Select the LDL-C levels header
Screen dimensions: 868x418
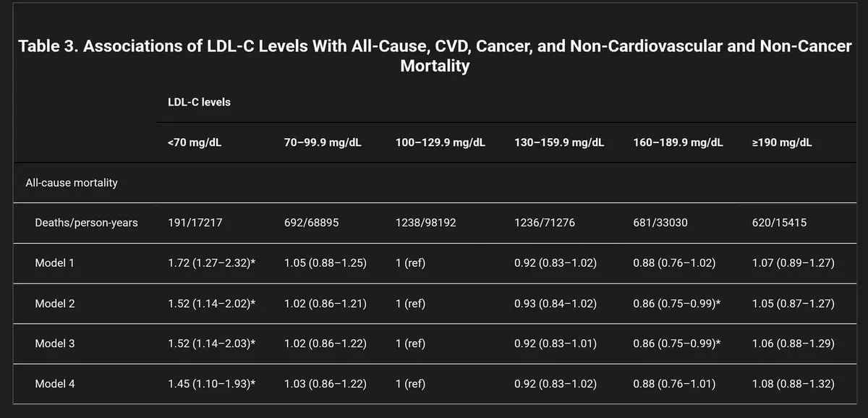199,102
